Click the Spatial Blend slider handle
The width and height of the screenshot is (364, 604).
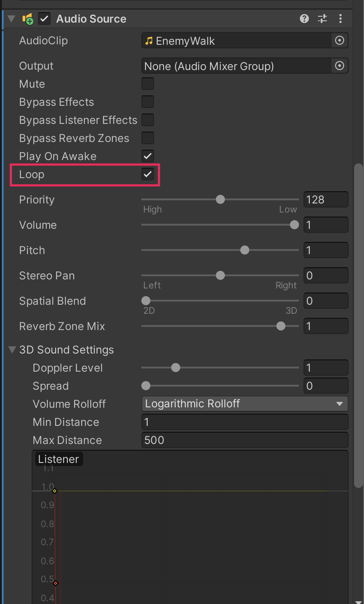(x=146, y=301)
